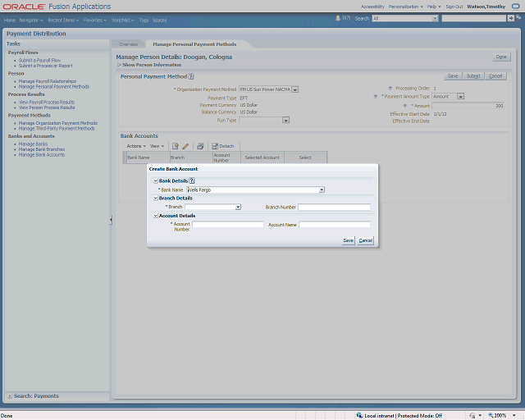Expand Show Person Information
The height and width of the screenshot is (420, 525).
119,65
